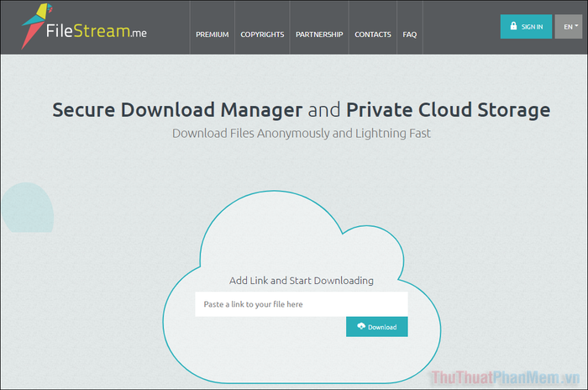
Task: Focus the 'Paste a link to your file here' field
Action: tap(301, 304)
